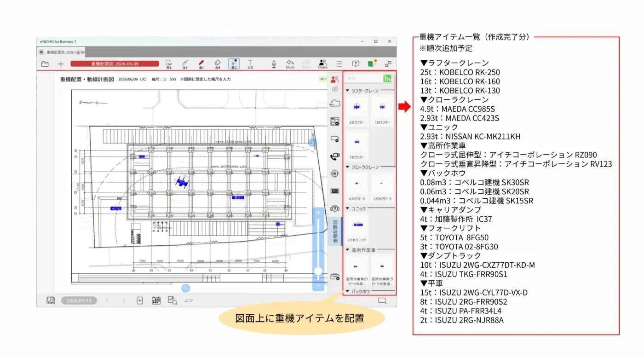Click the pop-out window icon in the toolbar
Image resolution: width=644 pixels, height=358 pixels.
[x=388, y=64]
